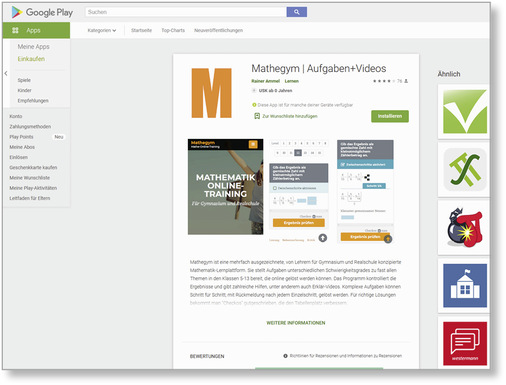Open the green checkmark similar app
The image size is (506, 385).
coord(465,112)
